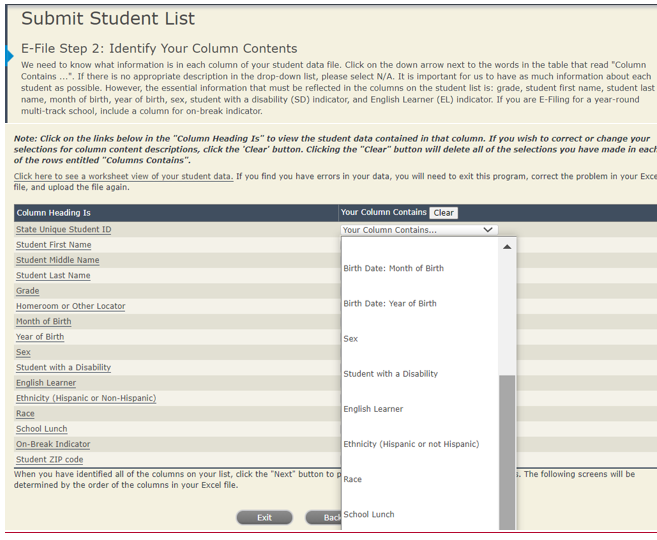Screen dimensions: 657x540
Task: Select 'Ethnicity (Hispanic or not Hispanic)' option
Action: (x=411, y=444)
